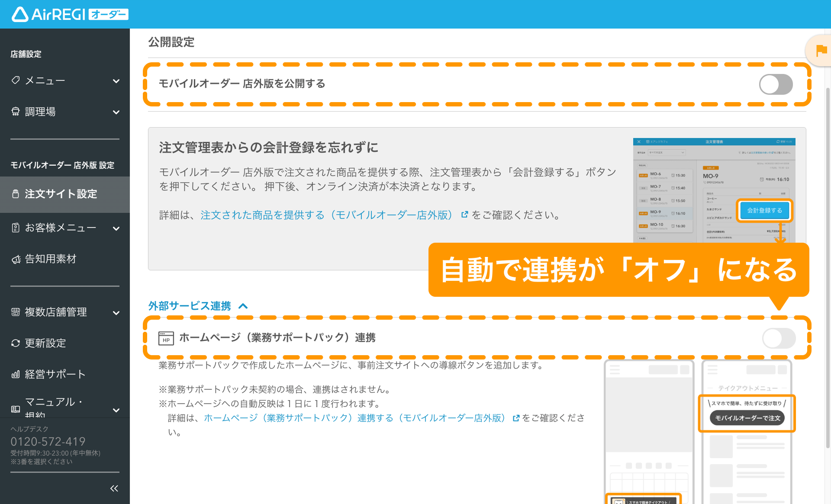Click the 公開設定 heading
Screen dimensions: 831x504
(x=171, y=42)
